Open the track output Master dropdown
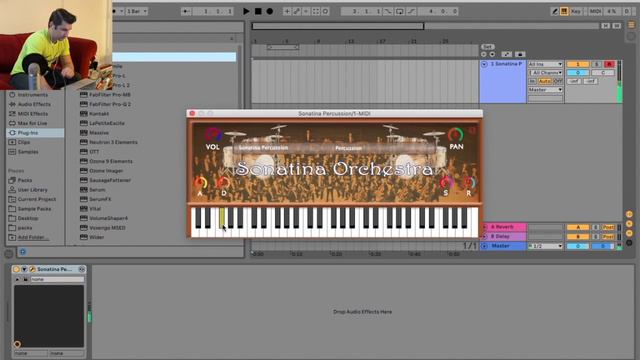 coord(545,89)
